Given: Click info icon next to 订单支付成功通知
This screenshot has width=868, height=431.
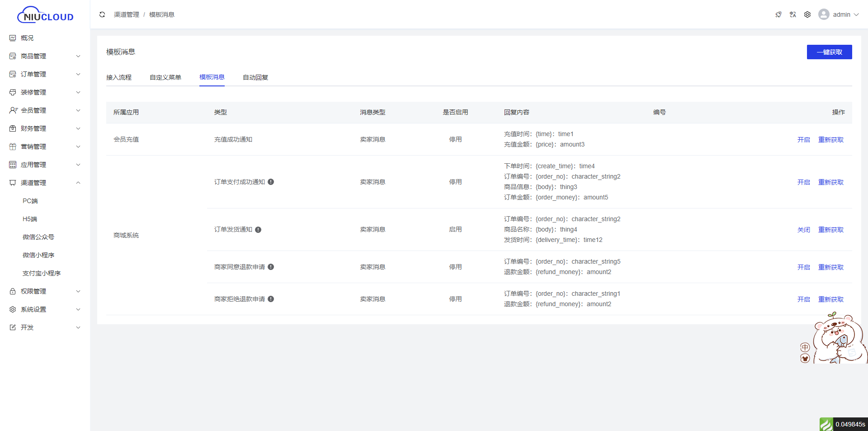Looking at the screenshot, I should point(271,182).
